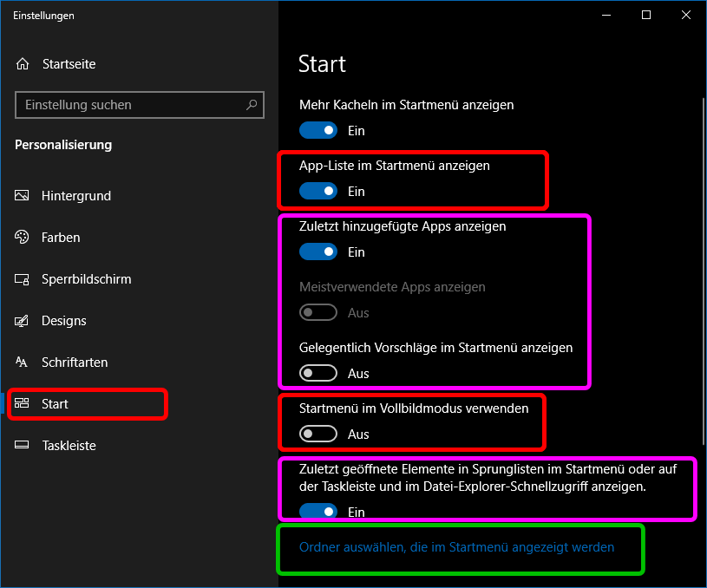Disable 'Mehr Kacheln im Startmenü anzeigen' toggle
The height and width of the screenshot is (588, 707).
[318, 131]
